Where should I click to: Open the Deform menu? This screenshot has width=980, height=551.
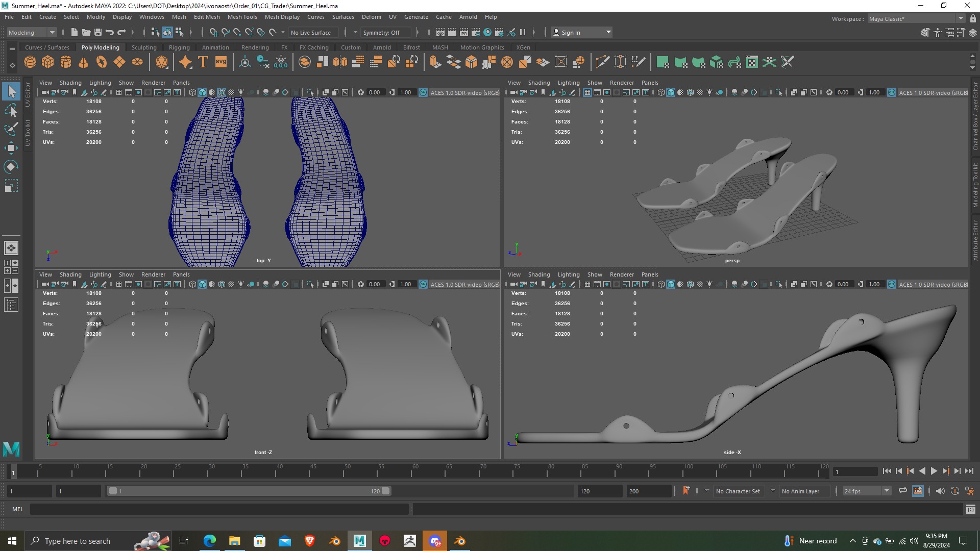point(371,17)
